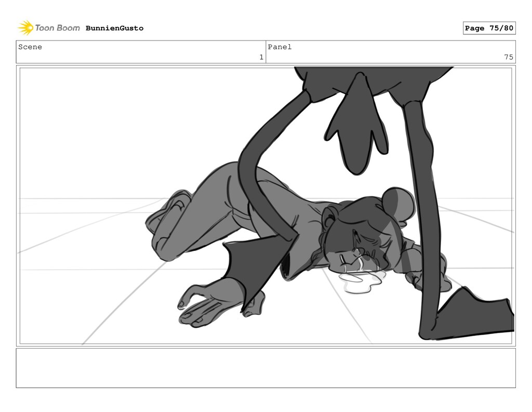Click the Toon Boom logo
532x412 pixels.
(x=48, y=28)
